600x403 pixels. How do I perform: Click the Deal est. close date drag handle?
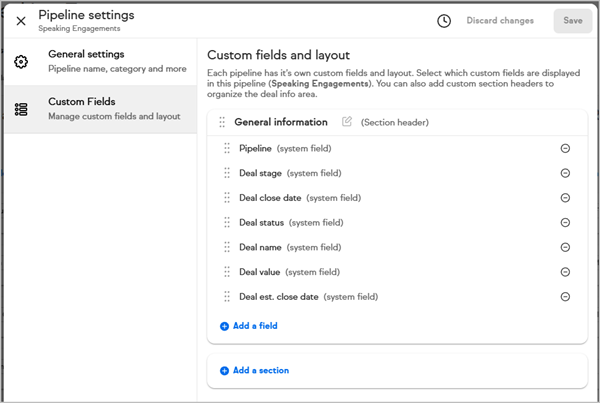pos(227,297)
